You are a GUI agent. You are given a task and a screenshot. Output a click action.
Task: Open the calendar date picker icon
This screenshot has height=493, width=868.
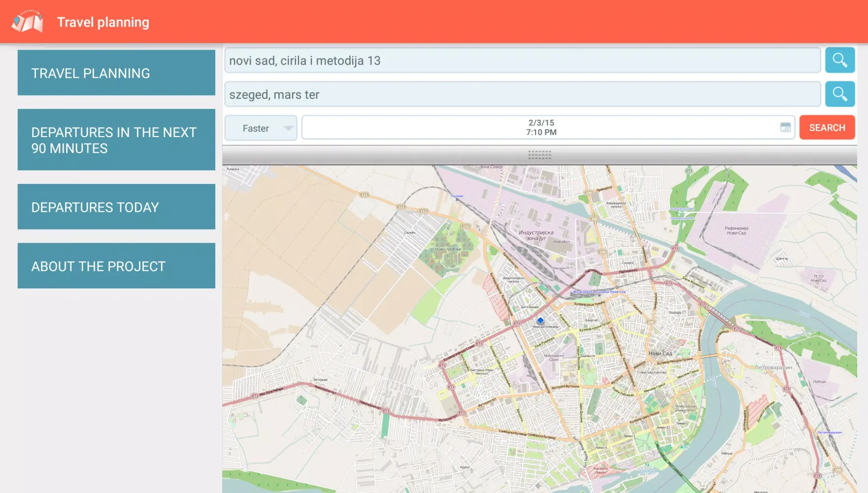tap(785, 128)
